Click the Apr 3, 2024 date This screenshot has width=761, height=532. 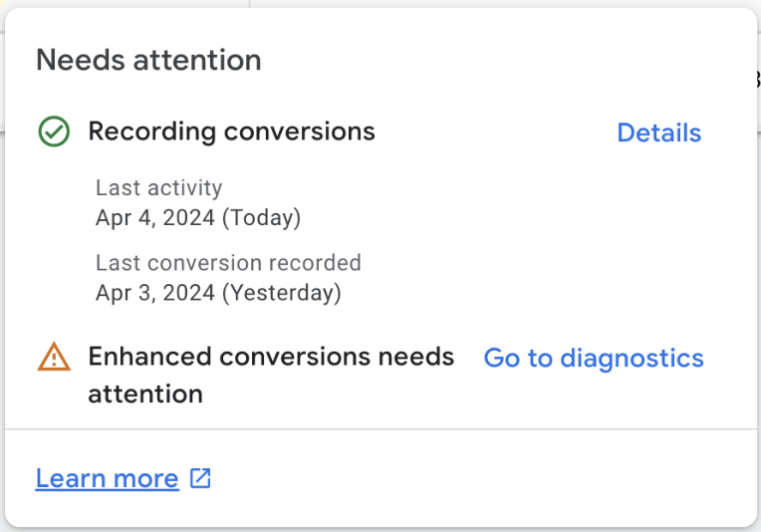point(155,293)
